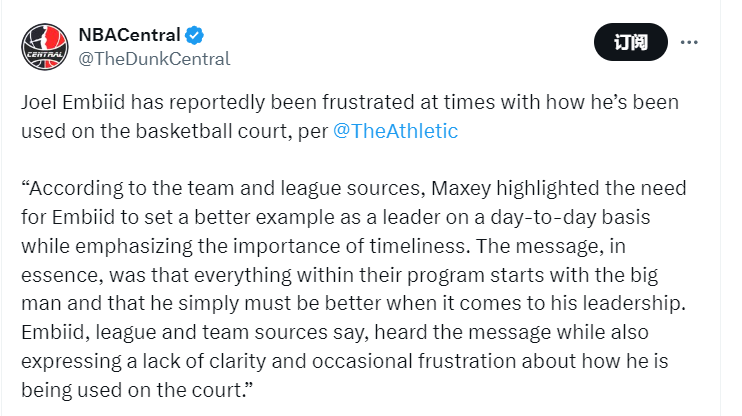Click the CENTRAL banner inside the avatar
Screen dimensions: 742x416
(45, 54)
